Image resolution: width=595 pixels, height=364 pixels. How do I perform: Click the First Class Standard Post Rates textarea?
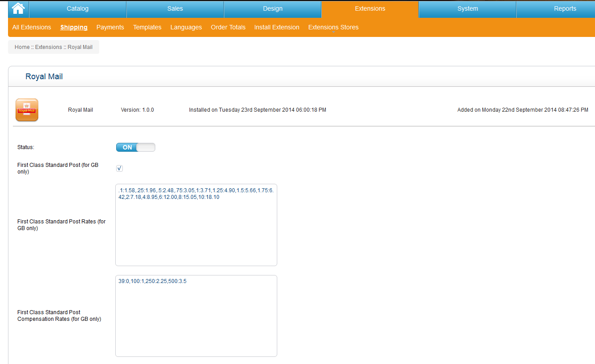(196, 225)
